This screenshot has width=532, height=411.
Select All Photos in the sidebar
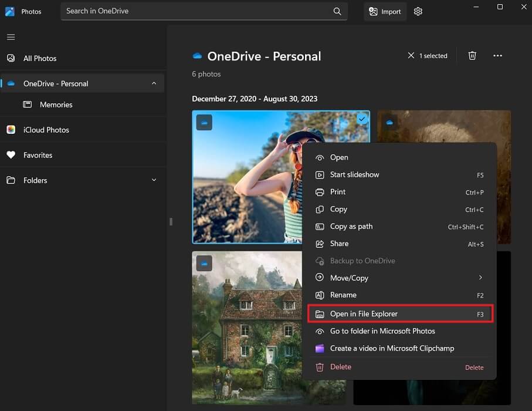(39, 58)
